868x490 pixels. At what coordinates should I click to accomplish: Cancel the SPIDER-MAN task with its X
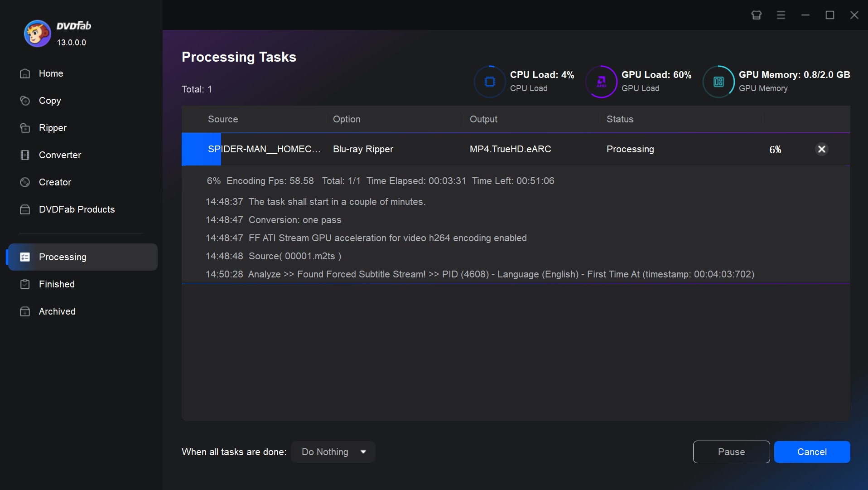tap(821, 149)
